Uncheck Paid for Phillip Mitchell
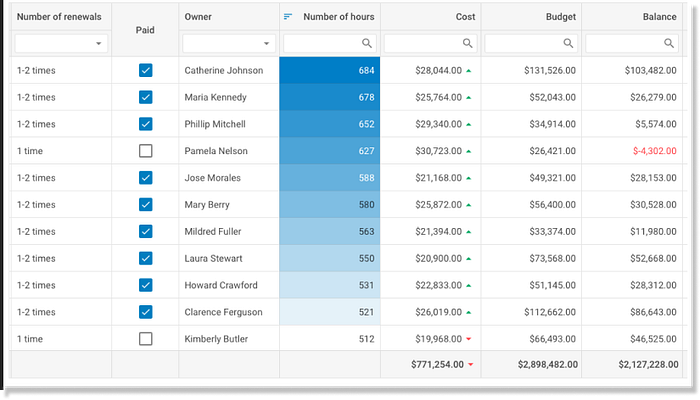 [146, 124]
